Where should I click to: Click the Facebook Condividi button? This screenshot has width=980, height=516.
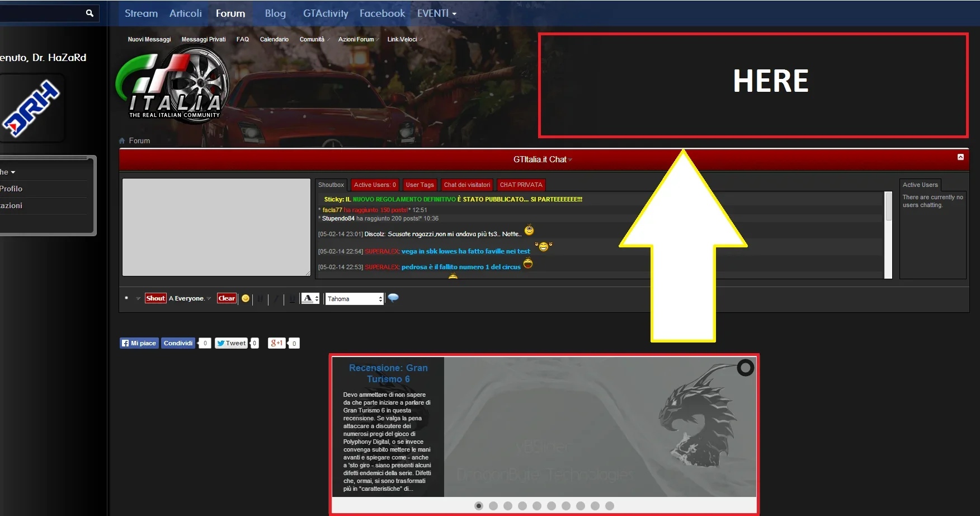tap(178, 343)
